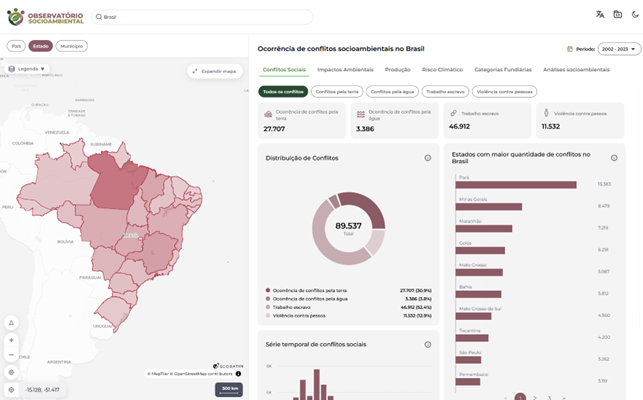Click the Pará bar in states chart
This screenshot has height=400, width=643.
516,185
